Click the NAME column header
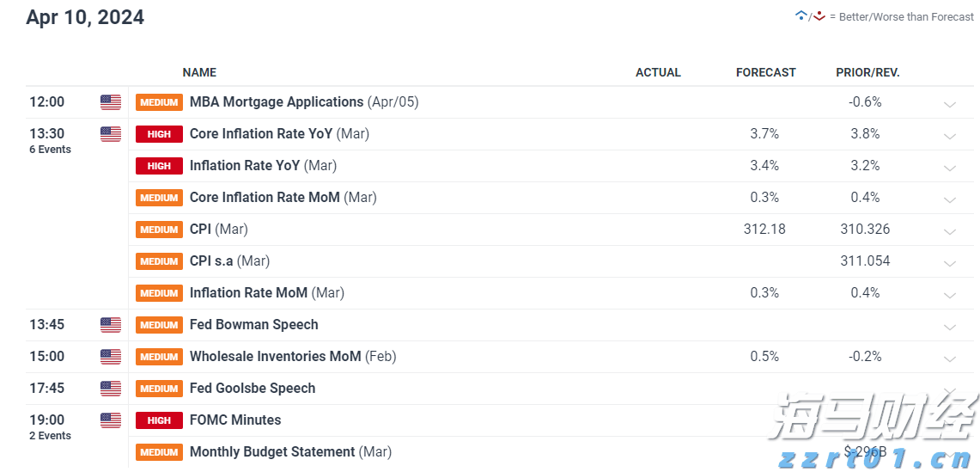 (199, 72)
